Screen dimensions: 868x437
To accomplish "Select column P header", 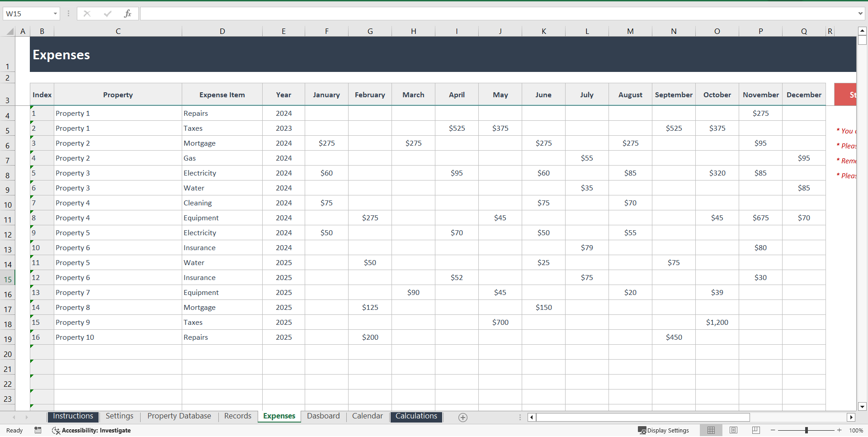I will [760, 31].
